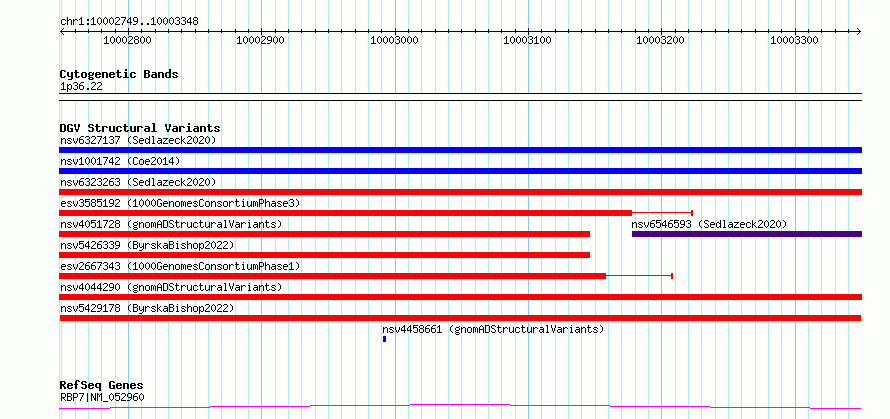Click the blue bar of nsv1001742
This screenshot has height=419, width=890.
pyautogui.click(x=460, y=171)
